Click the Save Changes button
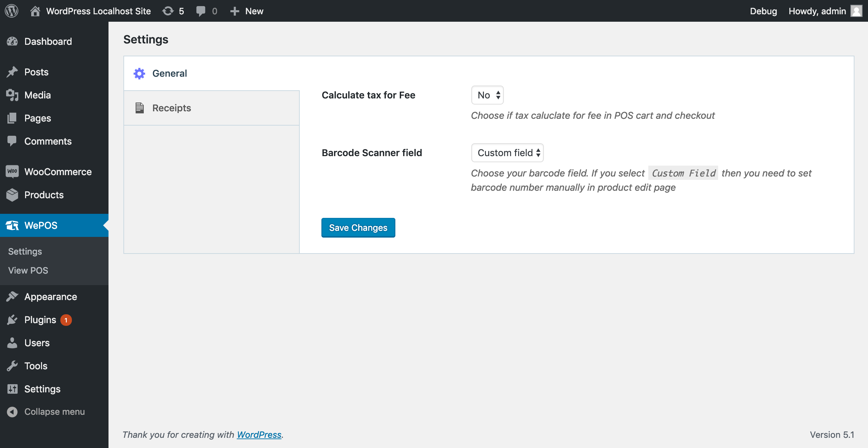Image resolution: width=868 pixels, height=448 pixels. tap(358, 227)
